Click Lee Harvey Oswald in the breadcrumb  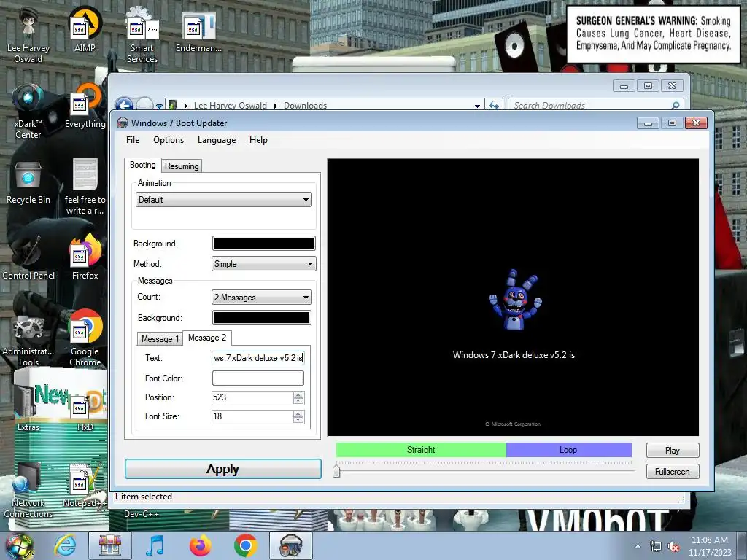(x=231, y=106)
